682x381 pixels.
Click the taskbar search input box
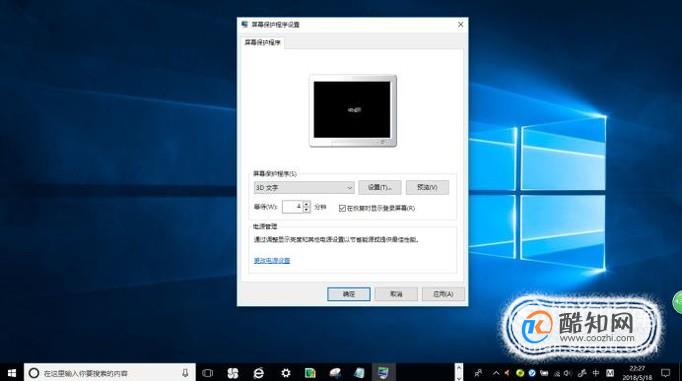coord(110,373)
